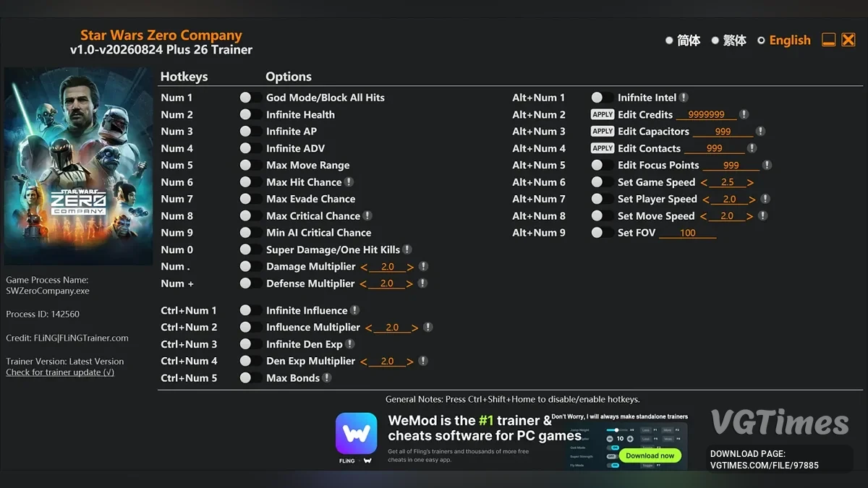Click info icon next to Infinite Den Exp
Viewport: 868px width, 488px height.
350,344
